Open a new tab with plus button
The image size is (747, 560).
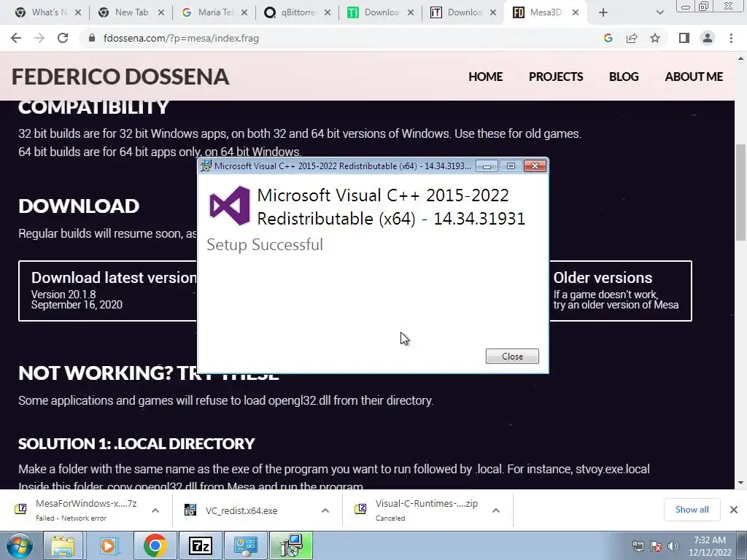click(603, 13)
